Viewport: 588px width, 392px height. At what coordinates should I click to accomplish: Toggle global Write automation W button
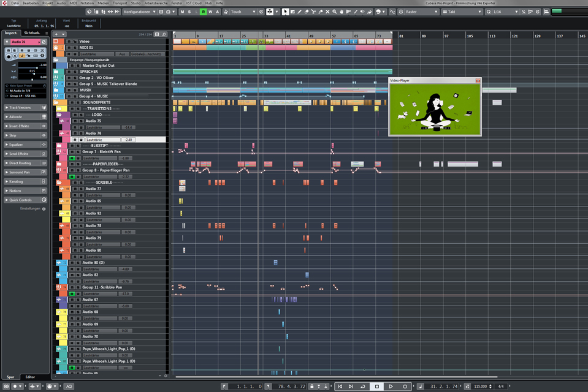point(210,12)
